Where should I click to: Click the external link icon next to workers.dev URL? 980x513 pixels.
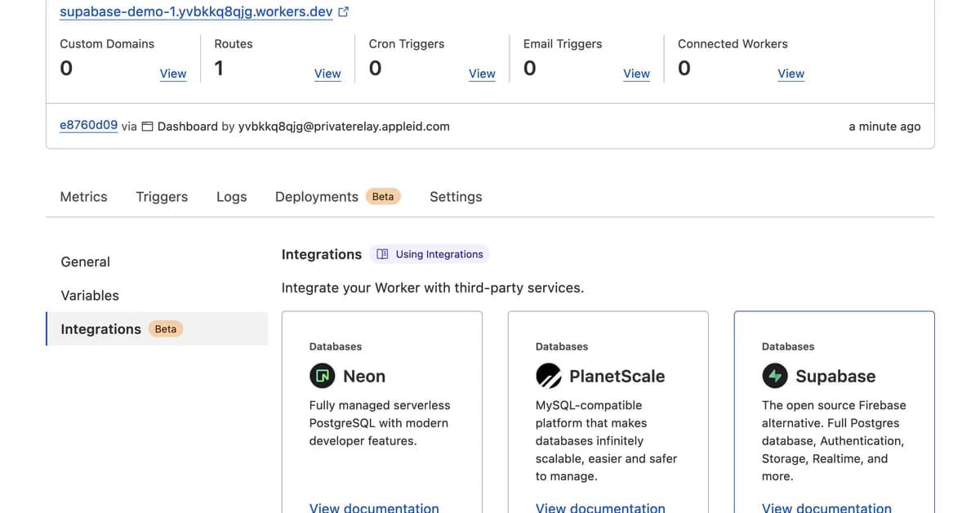click(x=342, y=11)
